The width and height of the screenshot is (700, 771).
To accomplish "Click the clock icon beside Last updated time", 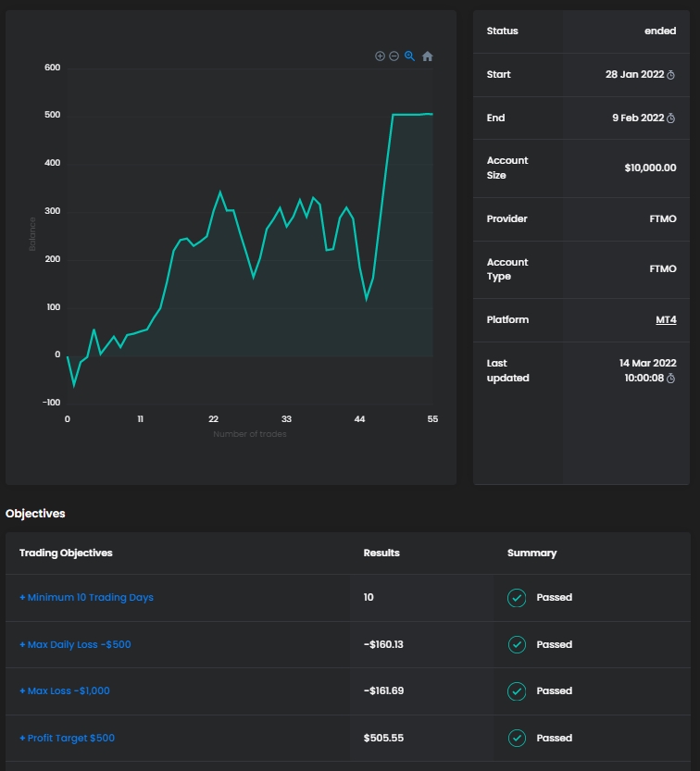I will [671, 379].
